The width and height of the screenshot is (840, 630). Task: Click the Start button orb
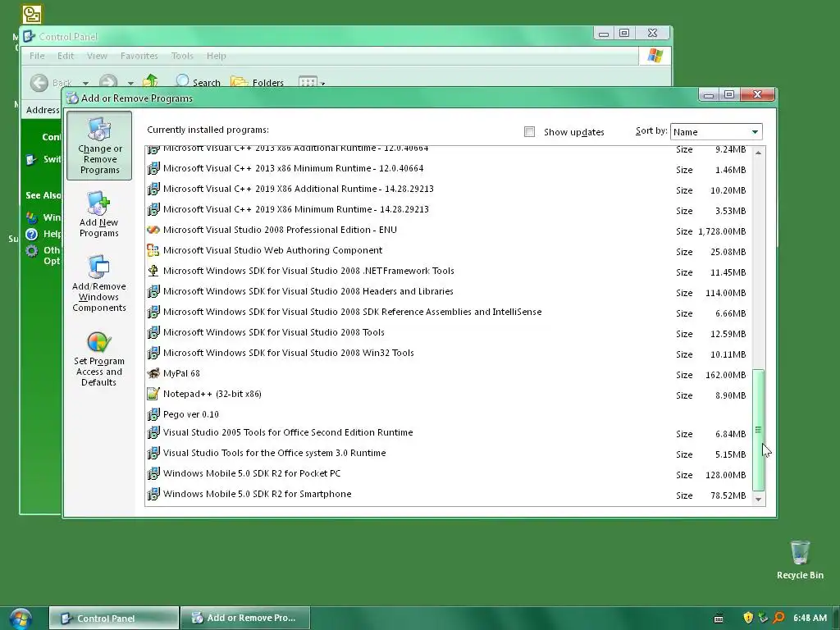click(x=21, y=619)
